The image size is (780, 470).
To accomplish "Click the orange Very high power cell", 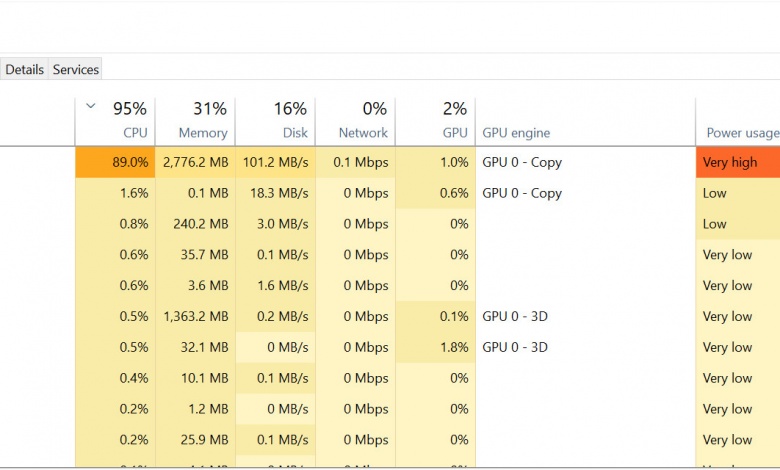I will tap(738, 162).
